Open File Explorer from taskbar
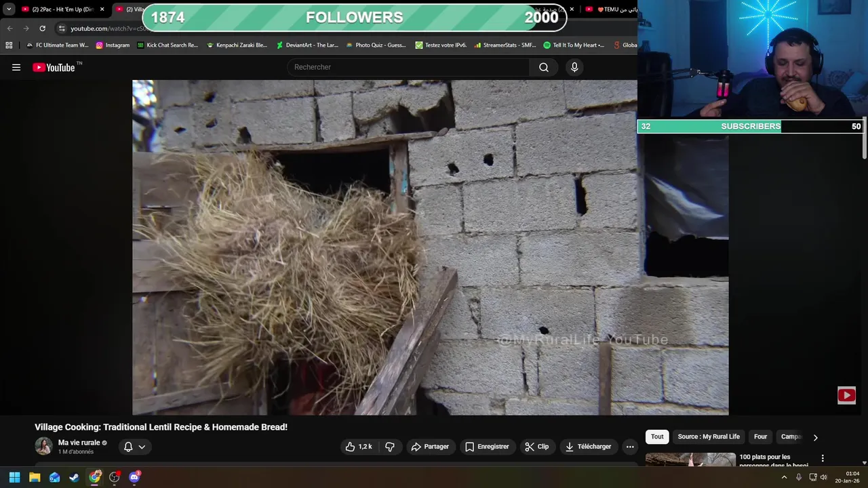 pos(35,477)
